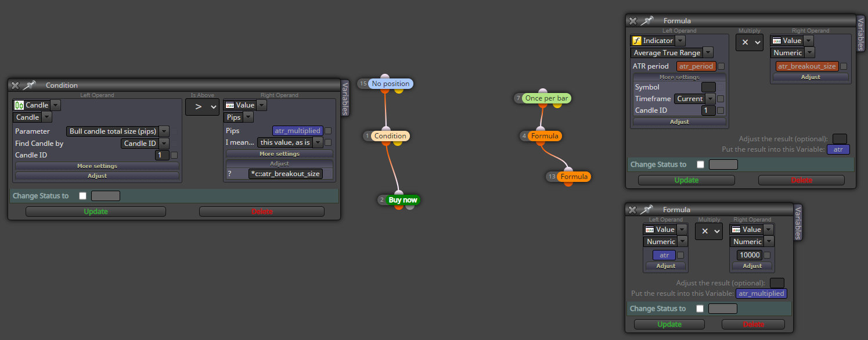Click result variable field 'atr_multiplied'
The image size is (868, 340).
pos(762,294)
